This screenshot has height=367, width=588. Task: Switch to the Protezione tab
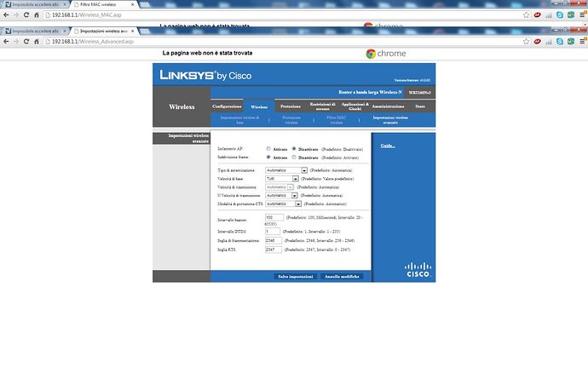[291, 106]
